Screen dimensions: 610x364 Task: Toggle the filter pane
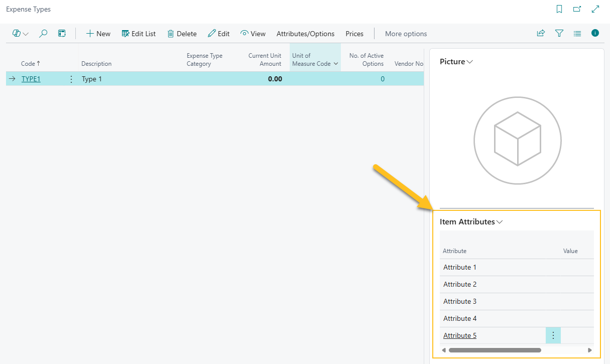click(559, 33)
